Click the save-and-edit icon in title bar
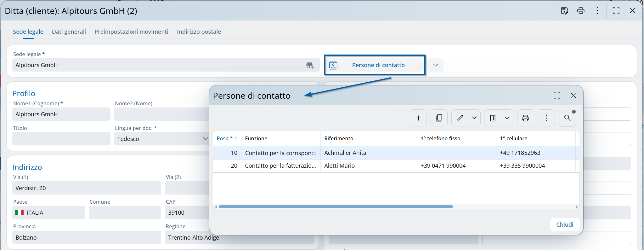This screenshot has height=250, width=644. (x=564, y=11)
